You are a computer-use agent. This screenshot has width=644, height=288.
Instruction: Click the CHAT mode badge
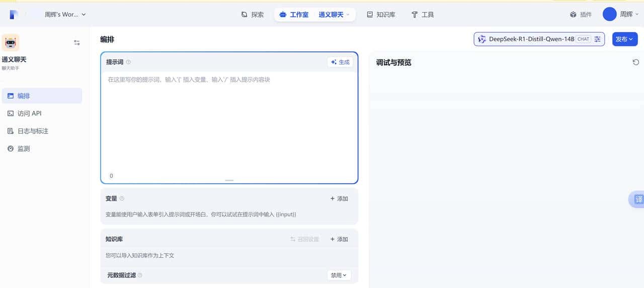(x=584, y=39)
